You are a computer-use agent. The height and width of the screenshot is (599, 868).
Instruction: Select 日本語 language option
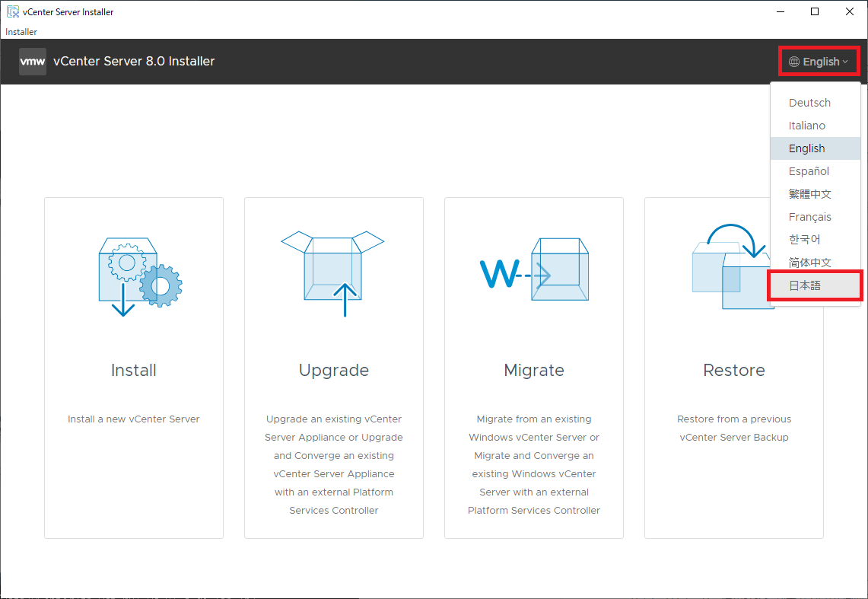(x=816, y=285)
